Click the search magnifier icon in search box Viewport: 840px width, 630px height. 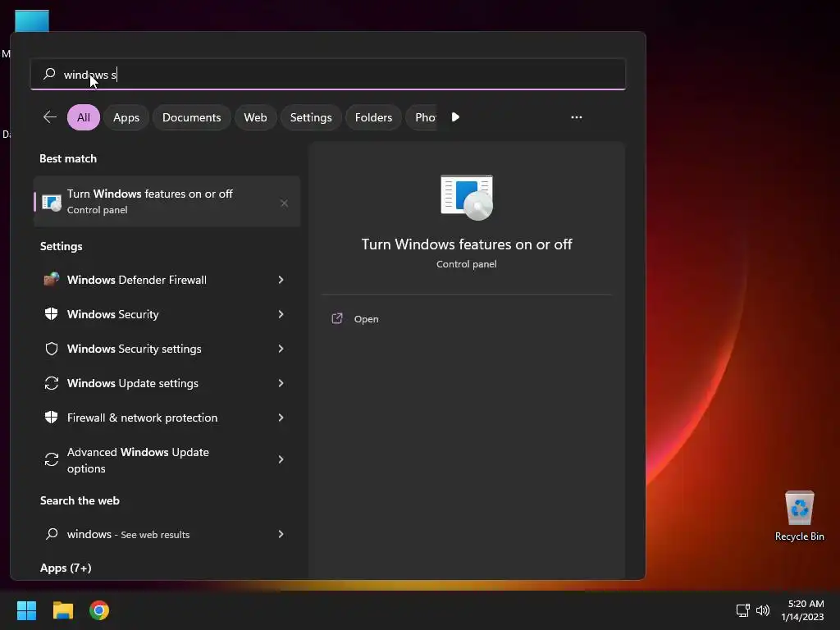(49, 74)
